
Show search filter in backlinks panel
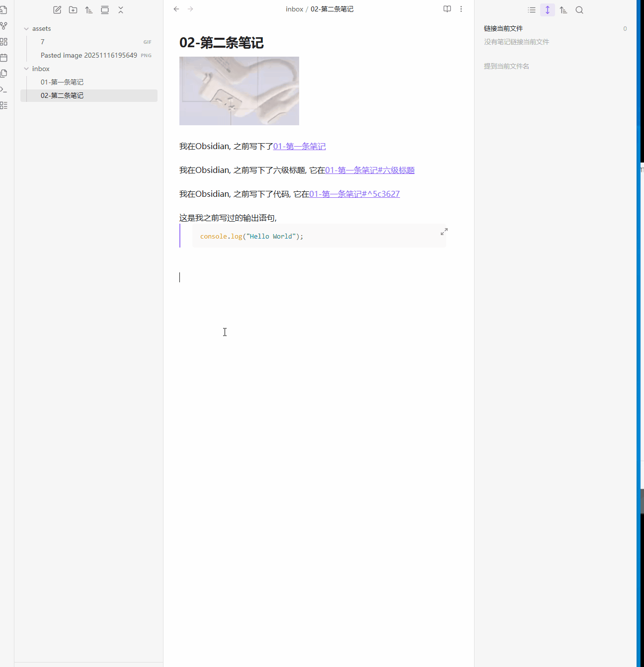tap(579, 10)
